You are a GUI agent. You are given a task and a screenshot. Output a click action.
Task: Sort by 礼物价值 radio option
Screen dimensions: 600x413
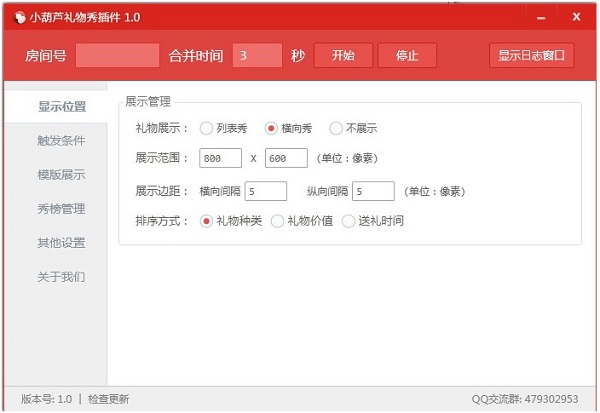tap(302, 221)
